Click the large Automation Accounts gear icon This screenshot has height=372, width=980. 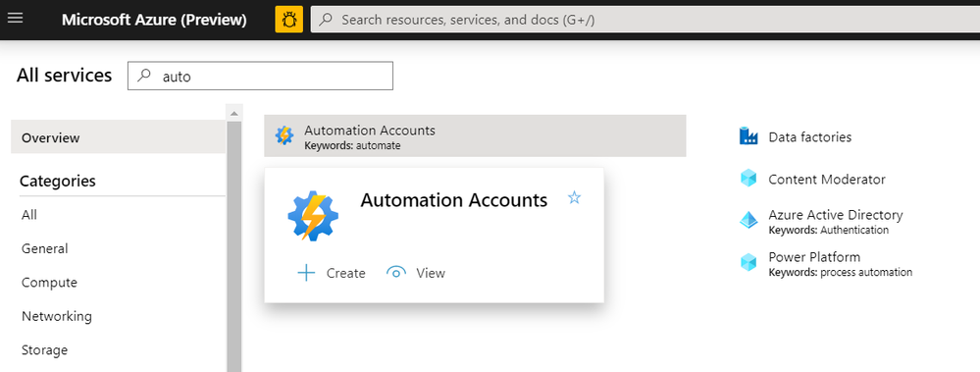point(313,216)
